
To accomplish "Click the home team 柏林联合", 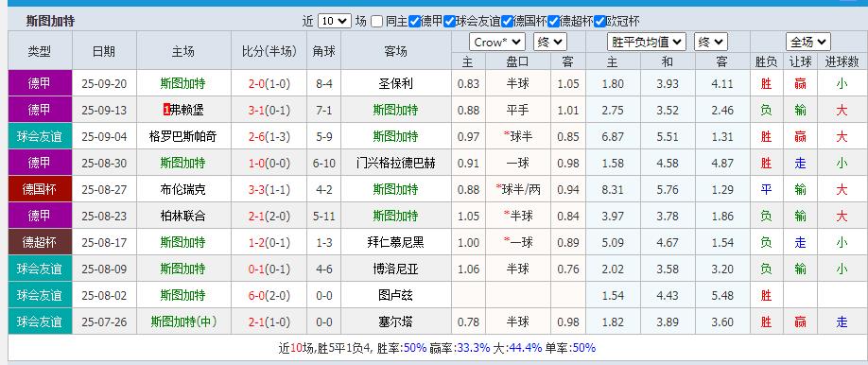I will 183,216.
